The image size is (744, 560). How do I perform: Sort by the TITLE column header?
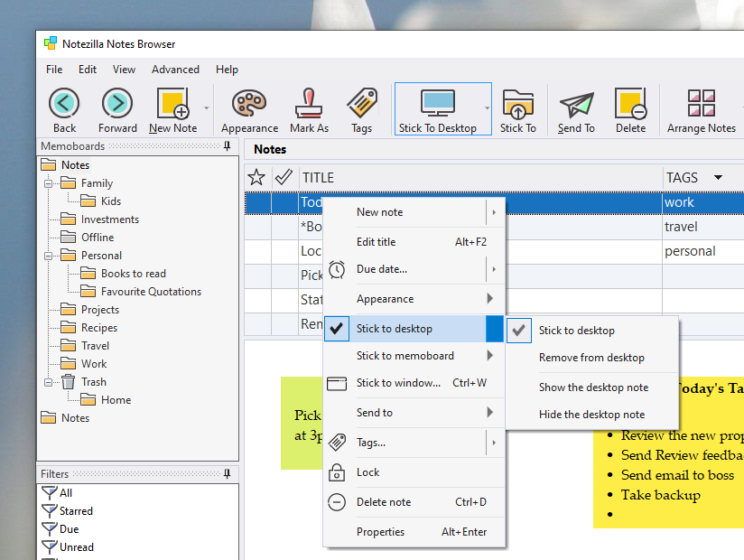click(480, 178)
